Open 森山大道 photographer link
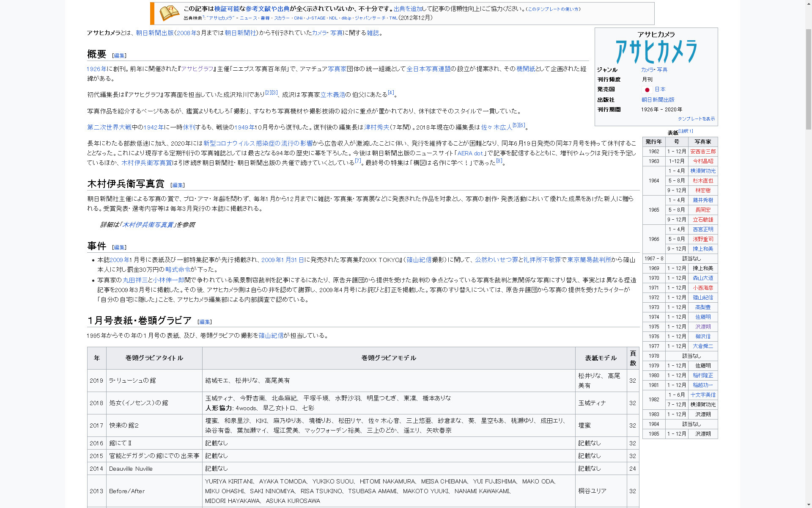 [x=703, y=278]
